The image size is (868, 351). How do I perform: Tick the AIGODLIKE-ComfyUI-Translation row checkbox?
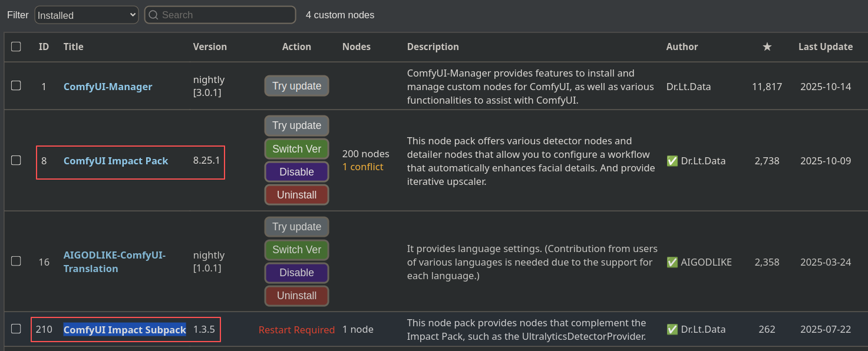pos(16,261)
